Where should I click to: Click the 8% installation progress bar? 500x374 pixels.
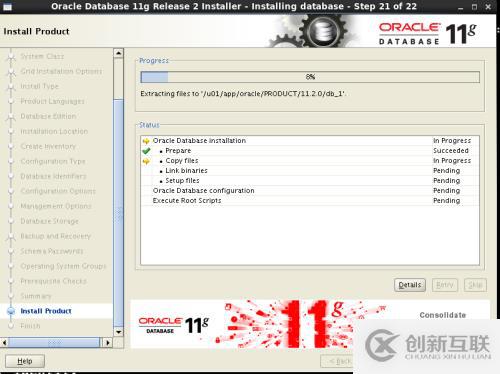tap(310, 77)
